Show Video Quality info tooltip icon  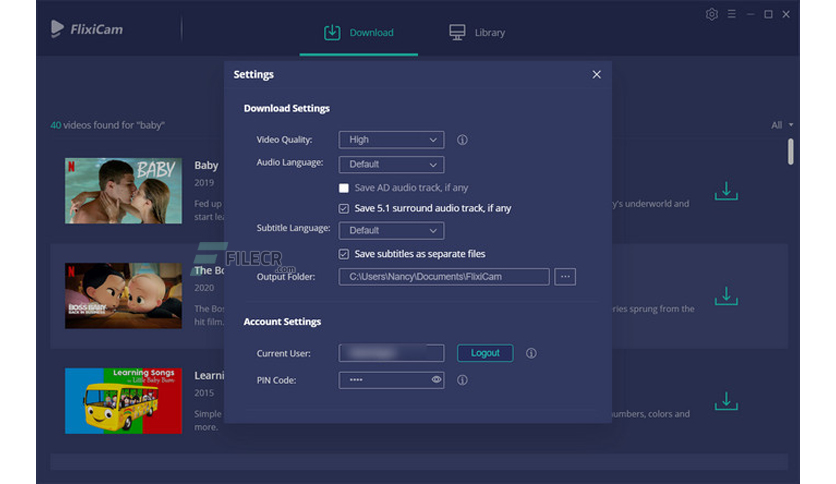pos(462,140)
